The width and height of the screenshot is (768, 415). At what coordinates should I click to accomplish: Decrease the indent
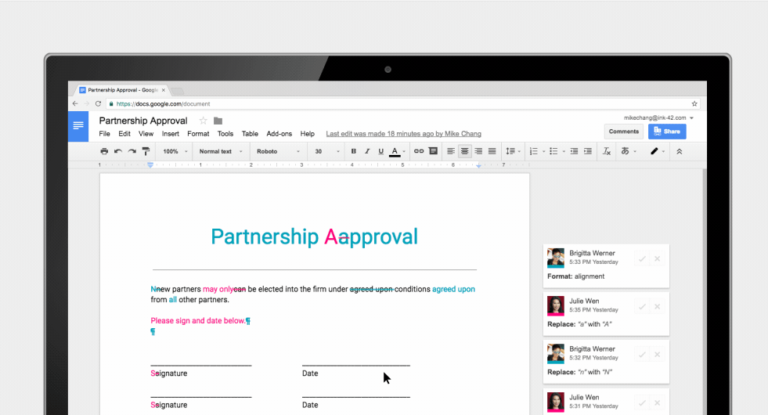[x=574, y=151]
